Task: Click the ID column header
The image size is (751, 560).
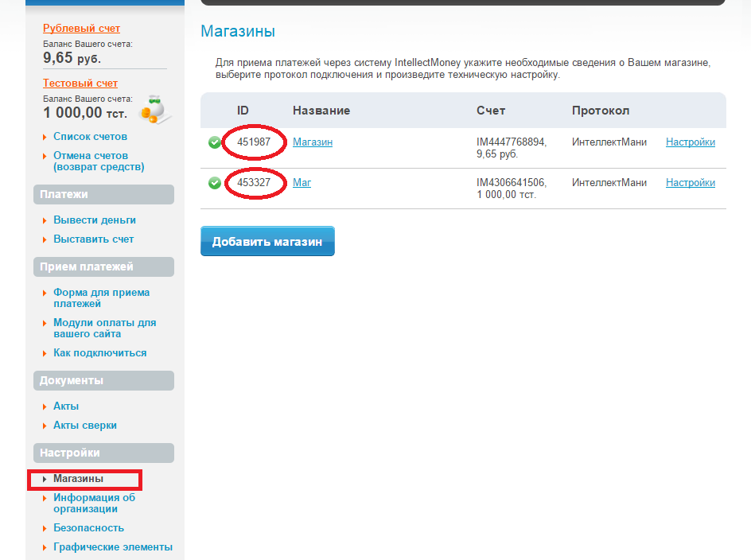Action: [243, 111]
